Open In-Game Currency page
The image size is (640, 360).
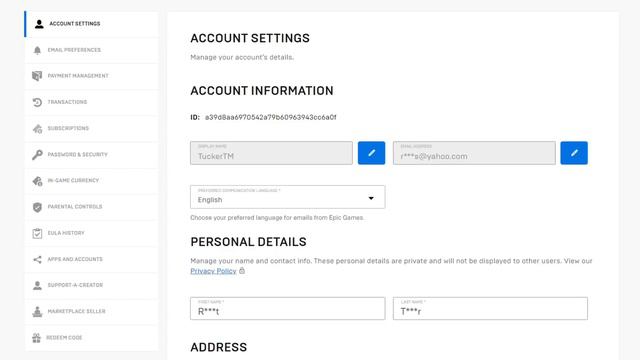pyautogui.click(x=91, y=181)
